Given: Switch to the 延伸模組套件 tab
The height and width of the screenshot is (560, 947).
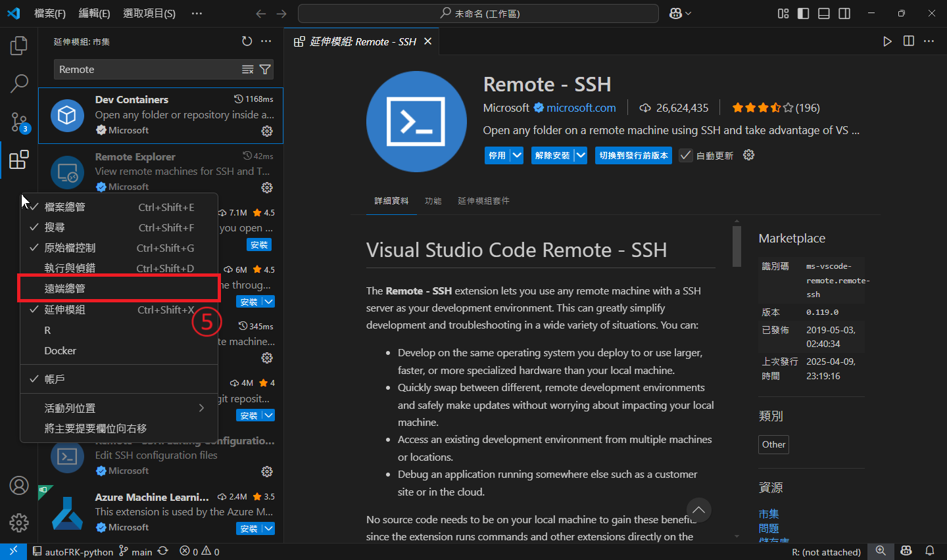Looking at the screenshot, I should coord(483,201).
